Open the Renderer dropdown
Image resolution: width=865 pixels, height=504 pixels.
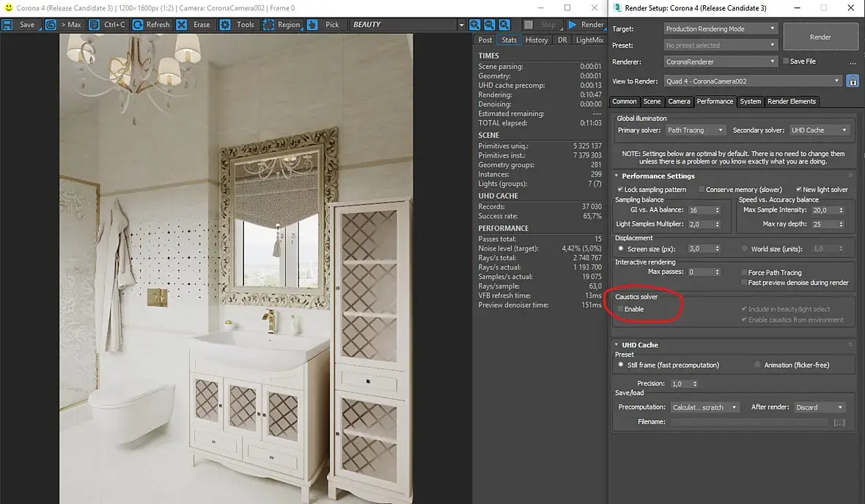[721, 62]
